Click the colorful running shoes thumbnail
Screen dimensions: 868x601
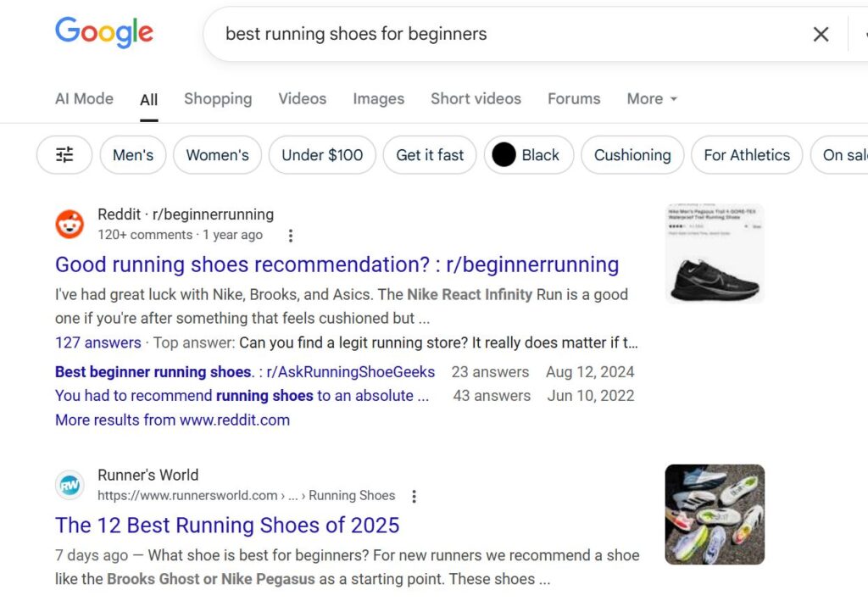(x=715, y=515)
